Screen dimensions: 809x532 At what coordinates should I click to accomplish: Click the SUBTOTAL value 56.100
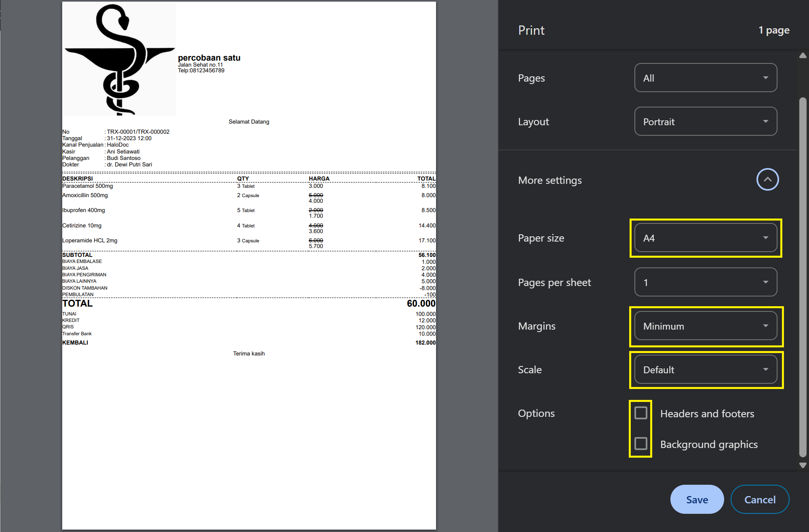[x=427, y=255]
